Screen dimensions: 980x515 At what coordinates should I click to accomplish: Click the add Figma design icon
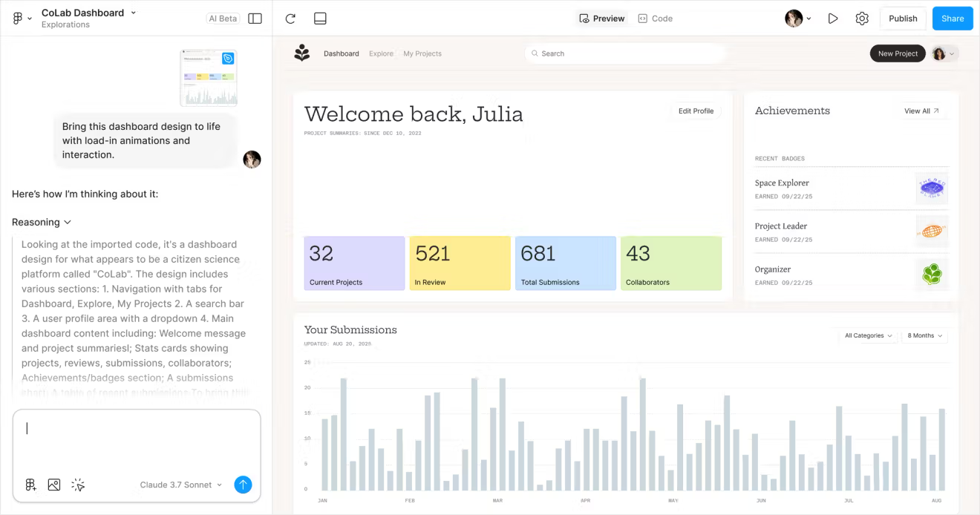coord(30,485)
